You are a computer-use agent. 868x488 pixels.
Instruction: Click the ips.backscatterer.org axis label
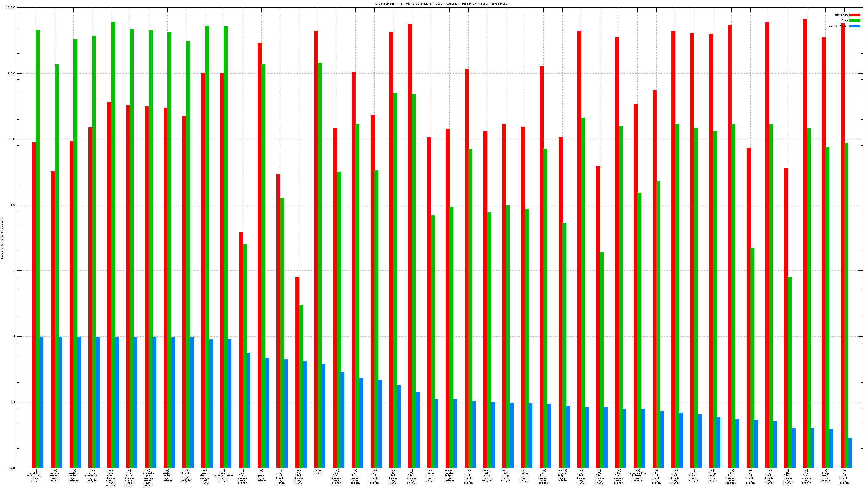coord(223,475)
